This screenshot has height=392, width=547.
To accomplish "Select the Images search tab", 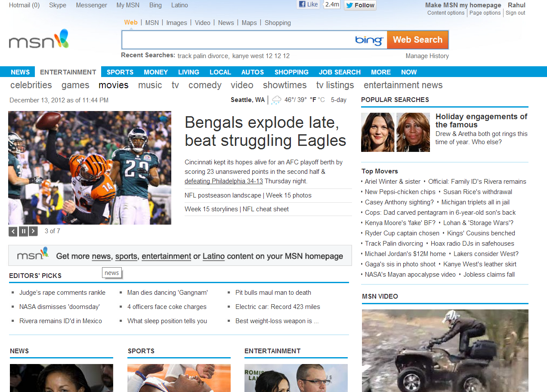I will click(176, 23).
